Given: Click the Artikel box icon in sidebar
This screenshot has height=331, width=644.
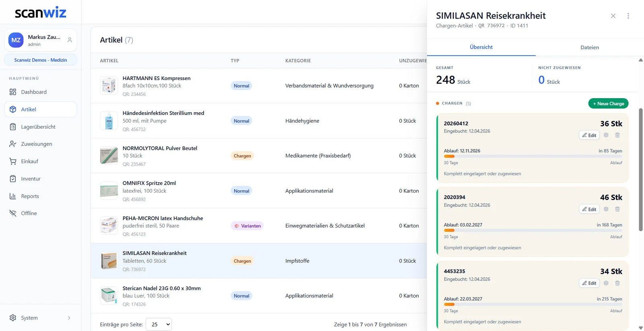Looking at the screenshot, I should (13, 109).
